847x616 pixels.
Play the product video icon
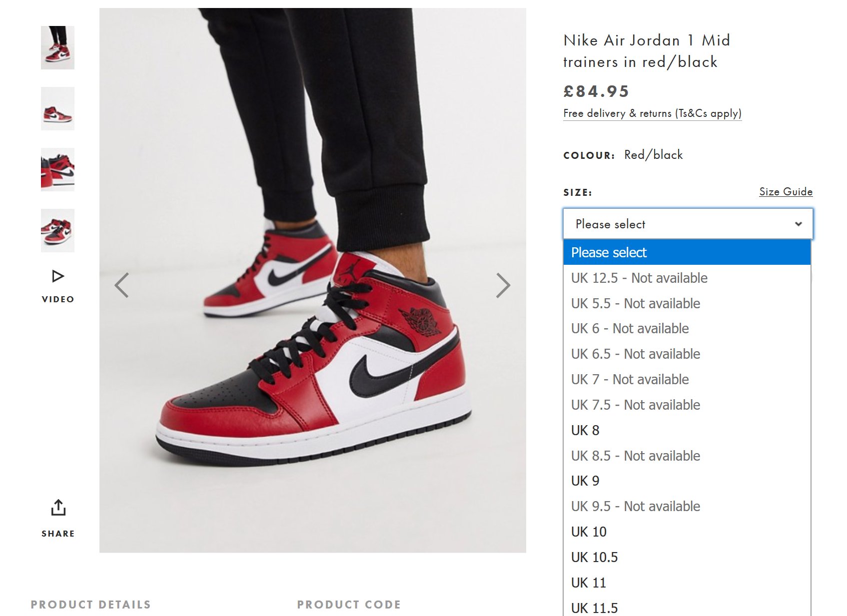click(58, 276)
